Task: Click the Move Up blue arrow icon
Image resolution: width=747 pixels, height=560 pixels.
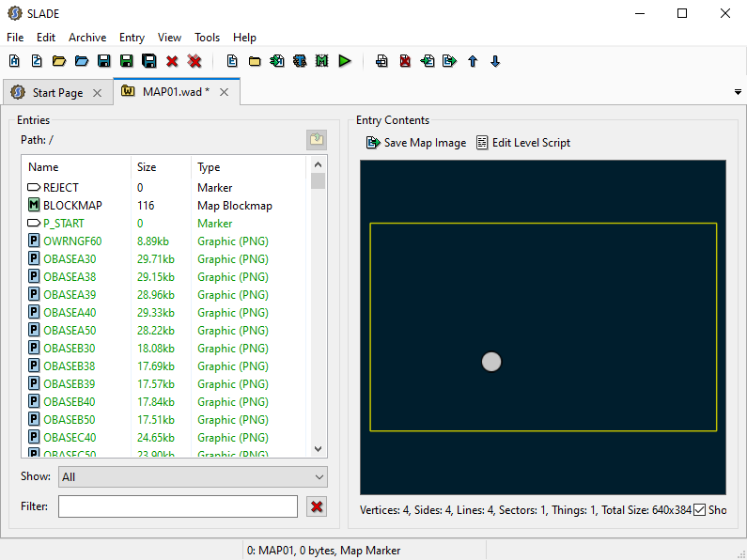Action: pos(473,61)
